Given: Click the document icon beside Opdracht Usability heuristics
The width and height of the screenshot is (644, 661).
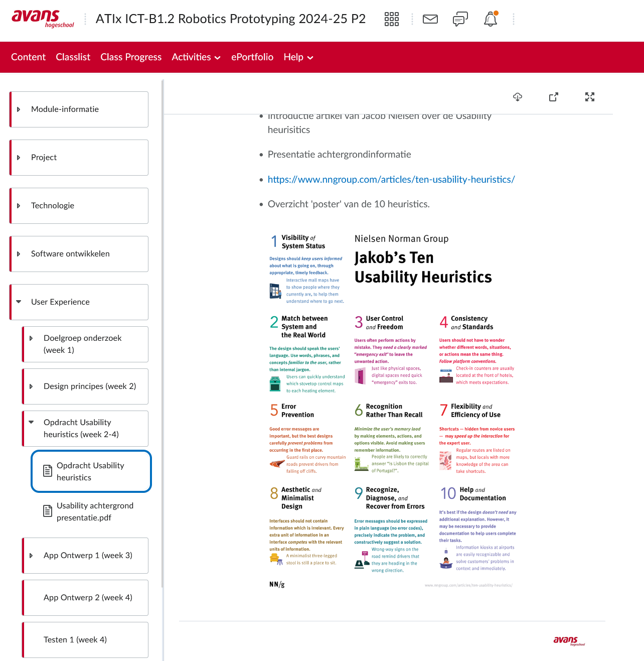Looking at the screenshot, I should coord(48,471).
